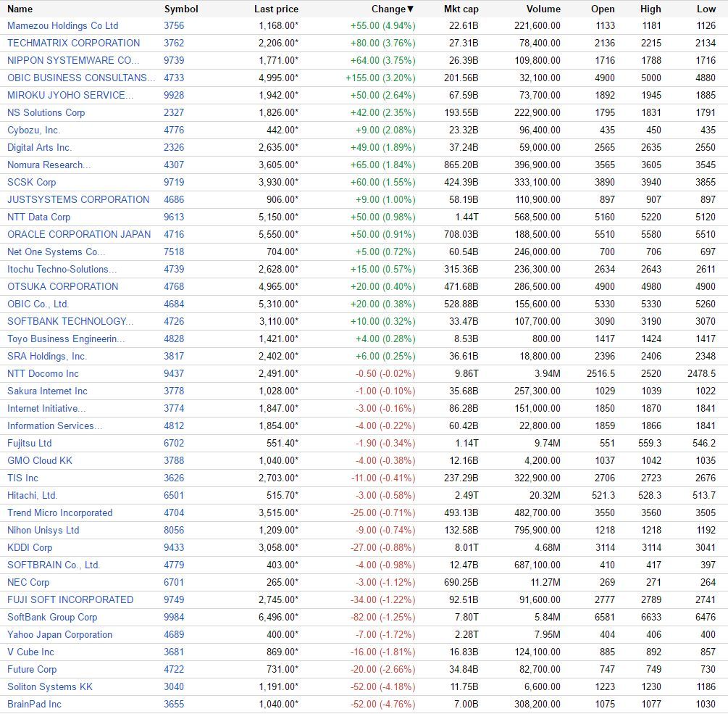Open Nomura Research... link

click(49, 165)
